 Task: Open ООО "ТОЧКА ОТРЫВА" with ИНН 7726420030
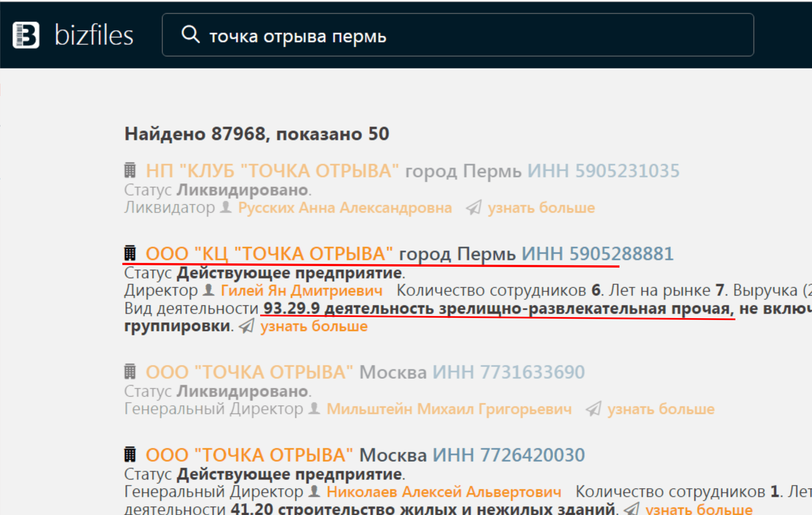tap(249, 455)
